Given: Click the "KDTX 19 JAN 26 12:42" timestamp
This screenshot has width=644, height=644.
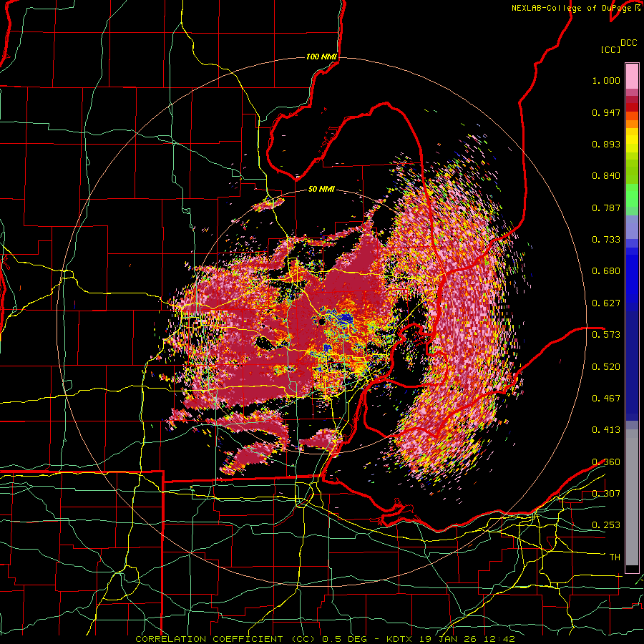Looking at the screenshot, I should [x=451, y=639].
